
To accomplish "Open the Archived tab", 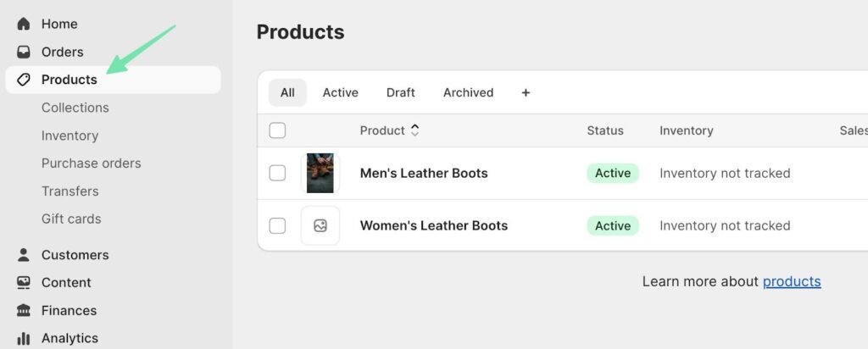I will click(x=468, y=92).
